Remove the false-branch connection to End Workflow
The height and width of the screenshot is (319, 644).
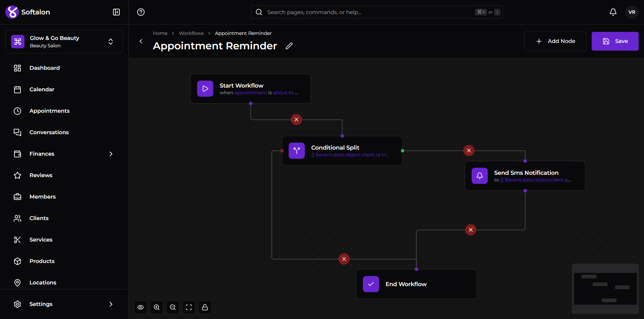pyautogui.click(x=344, y=259)
